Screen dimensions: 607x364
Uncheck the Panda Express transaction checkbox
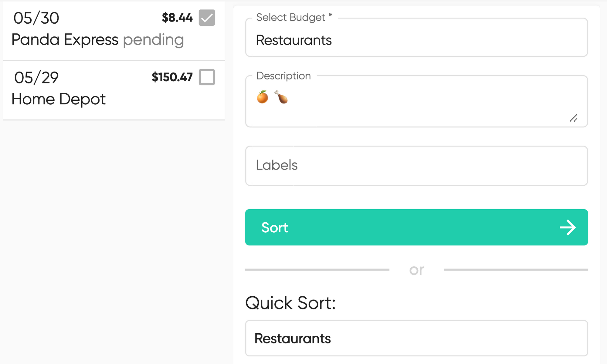click(x=207, y=18)
